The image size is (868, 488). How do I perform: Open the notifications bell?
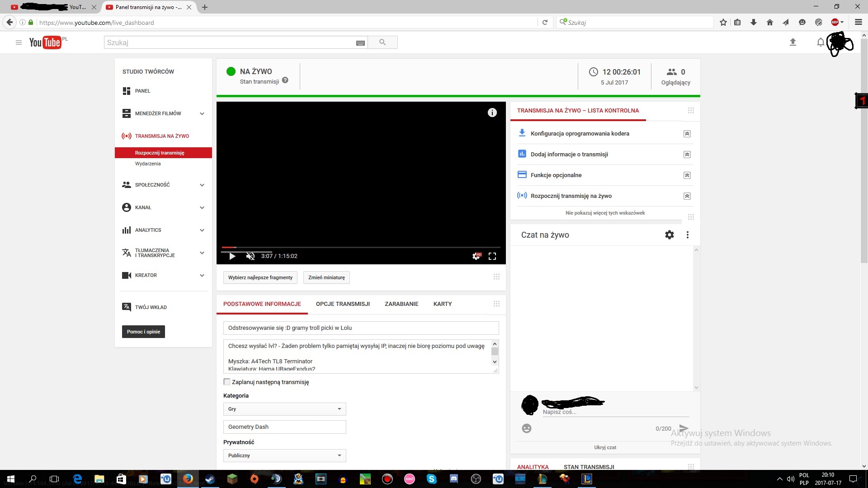click(820, 42)
